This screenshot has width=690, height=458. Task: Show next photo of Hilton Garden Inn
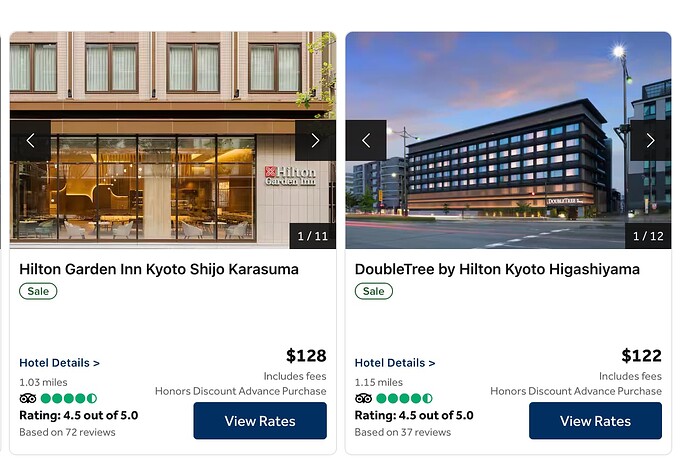pyautogui.click(x=315, y=140)
